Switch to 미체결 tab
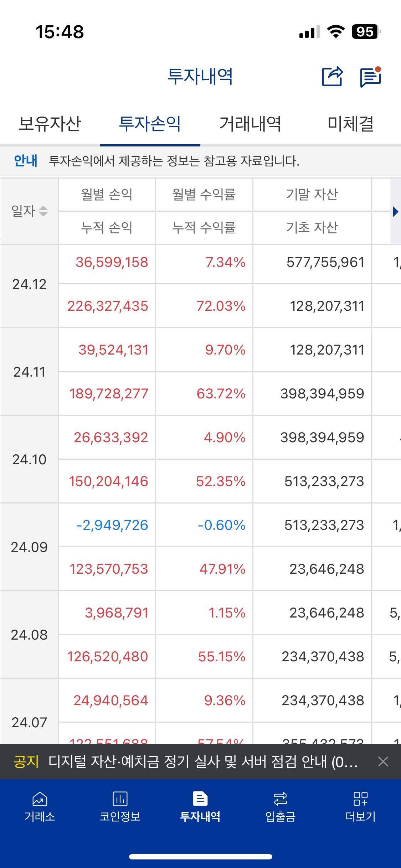401x868 pixels. tap(350, 124)
